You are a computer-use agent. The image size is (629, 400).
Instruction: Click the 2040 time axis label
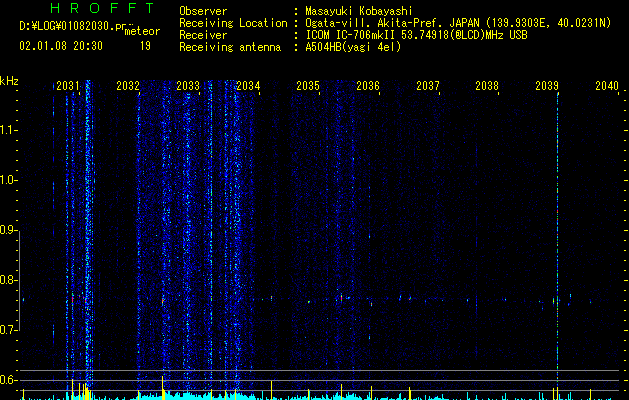[x=607, y=85]
